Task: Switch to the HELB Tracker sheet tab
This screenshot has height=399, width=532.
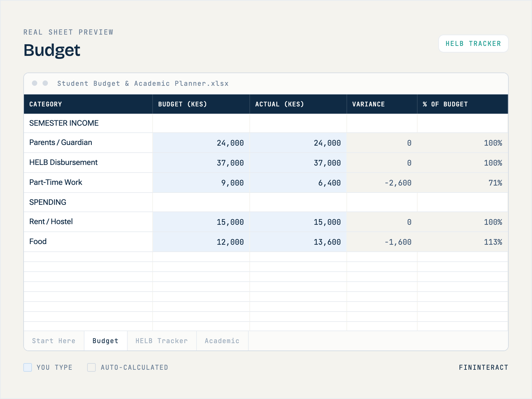Action: 162,341
